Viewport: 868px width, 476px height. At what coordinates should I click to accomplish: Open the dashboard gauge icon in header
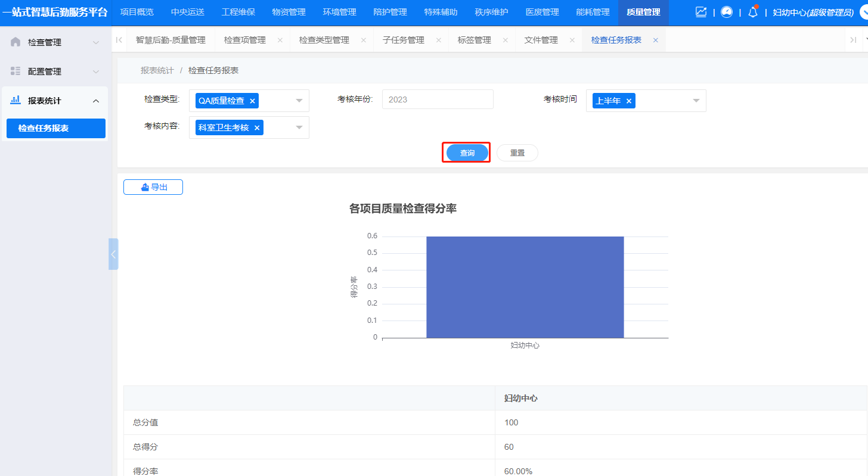pyautogui.click(x=727, y=12)
